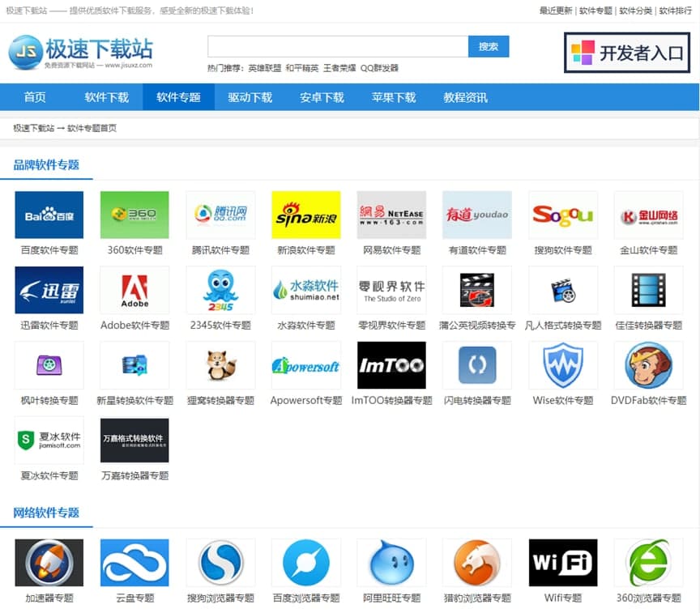Screen dimensions: 700x613
Task: Open the 360 browser icon
Action: click(649, 563)
